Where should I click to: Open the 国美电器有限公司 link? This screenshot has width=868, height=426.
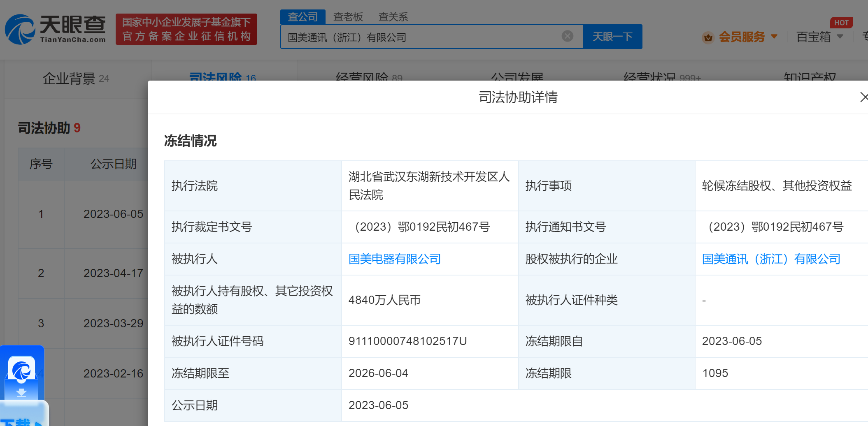394,259
